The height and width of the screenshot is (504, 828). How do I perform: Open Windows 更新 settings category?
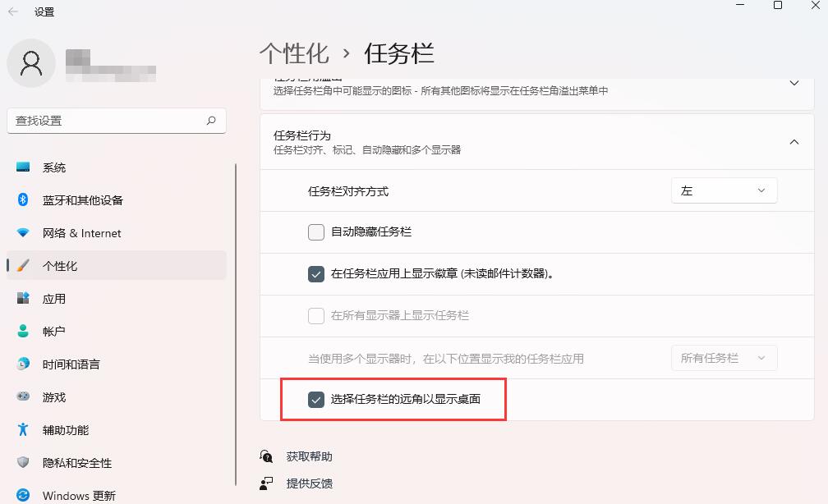click(117, 495)
